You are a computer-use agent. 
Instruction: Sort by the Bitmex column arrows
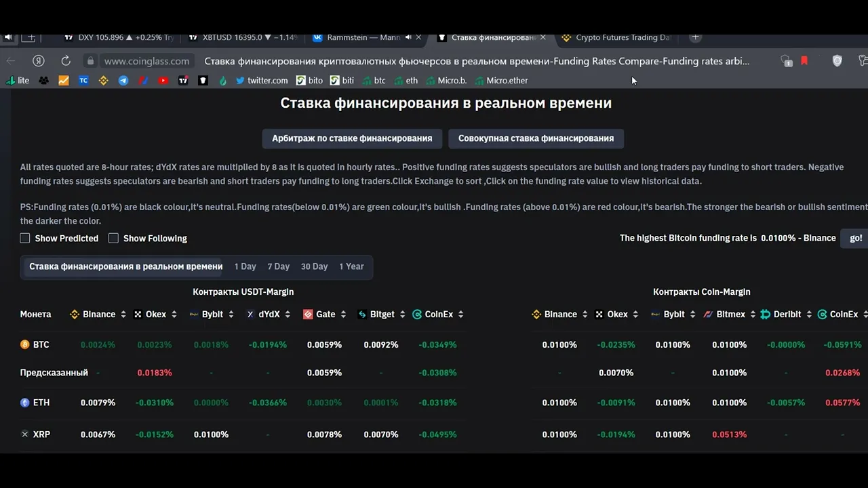[x=753, y=314]
